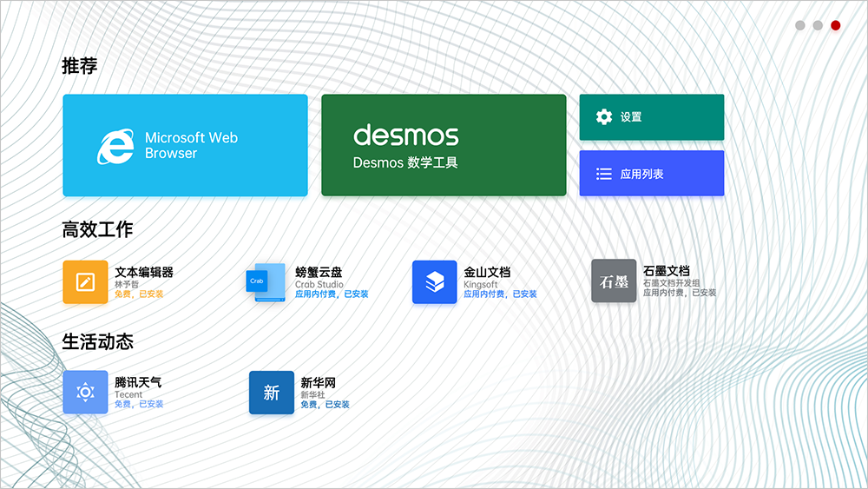Click the 高效工作 section heading

point(97,229)
